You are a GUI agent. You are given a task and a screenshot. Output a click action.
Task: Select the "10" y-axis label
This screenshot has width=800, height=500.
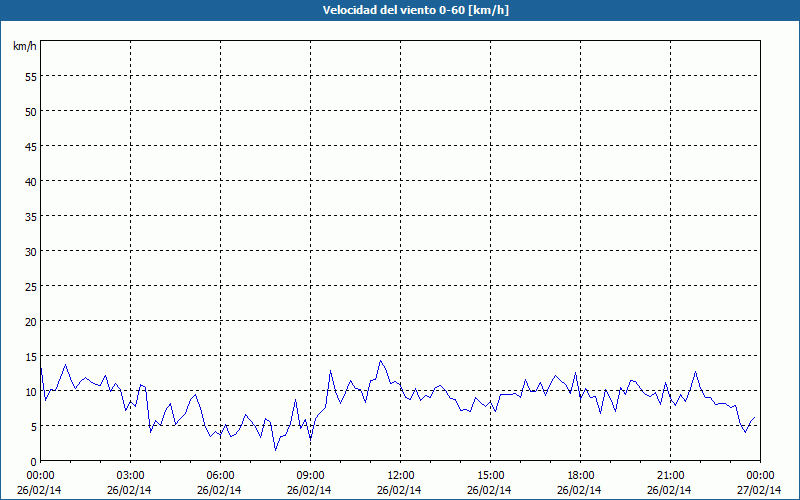click(x=31, y=392)
